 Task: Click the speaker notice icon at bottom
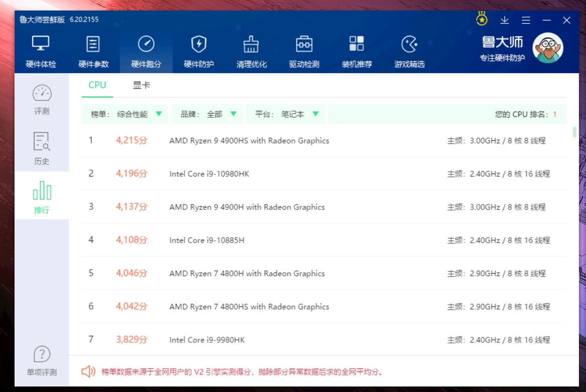click(x=89, y=371)
